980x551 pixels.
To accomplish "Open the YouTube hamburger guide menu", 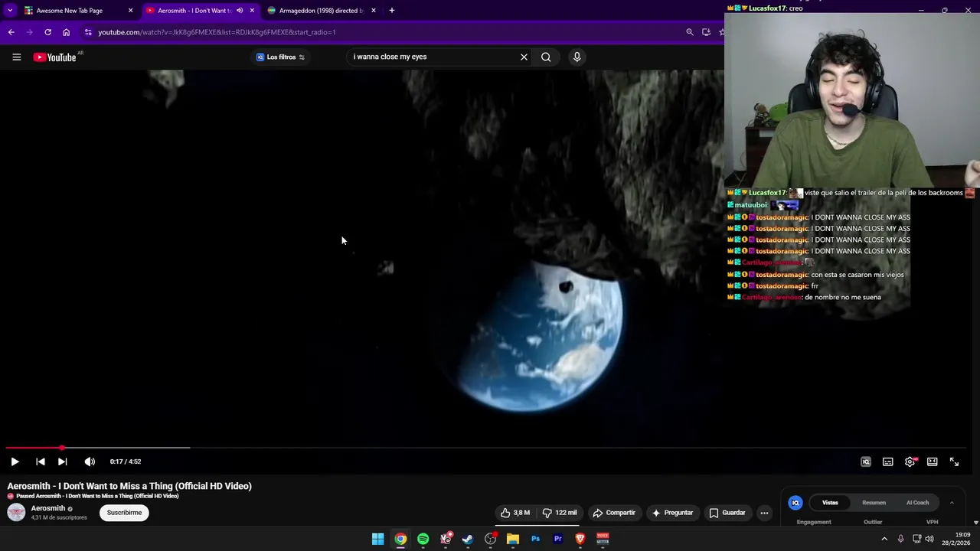I will click(x=16, y=57).
